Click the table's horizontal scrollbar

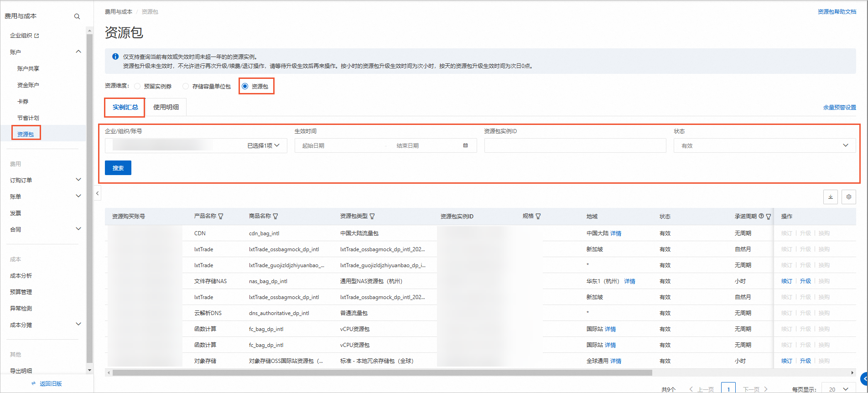point(382,372)
